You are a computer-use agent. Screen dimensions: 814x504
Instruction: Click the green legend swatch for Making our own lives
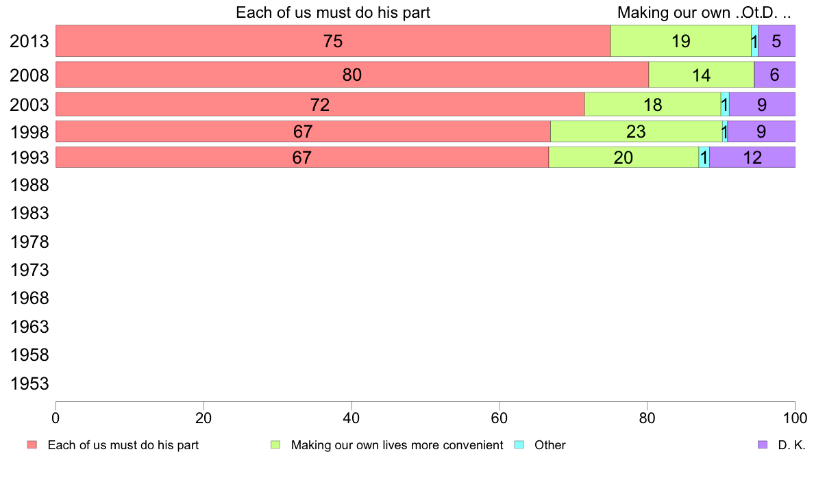(x=275, y=445)
